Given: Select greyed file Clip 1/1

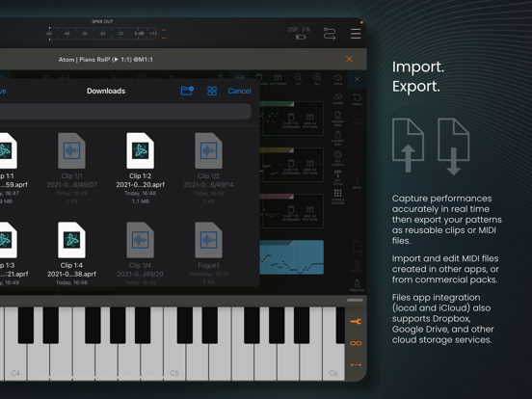Looking at the screenshot, I should (x=71, y=169).
